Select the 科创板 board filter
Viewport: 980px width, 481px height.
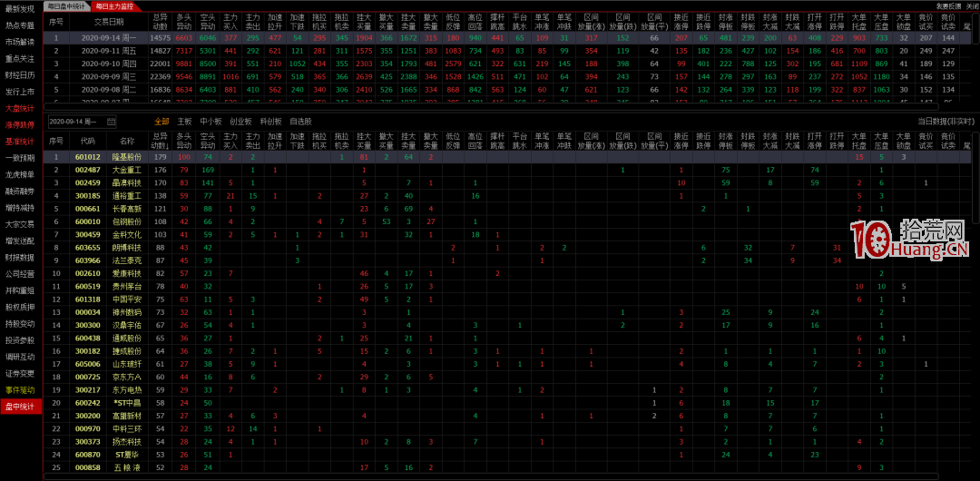tap(270, 122)
